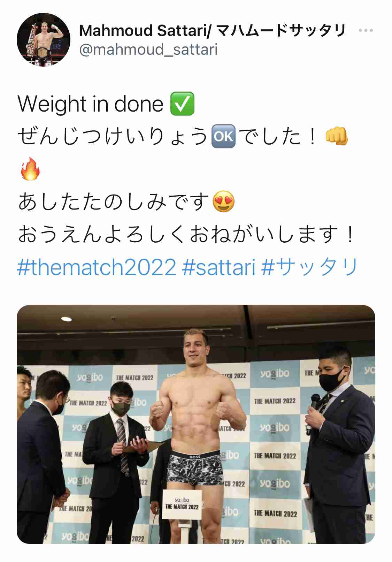Screen dimensions: 392x562
Task: Open the #sattari hashtag
Action: pyautogui.click(x=219, y=267)
